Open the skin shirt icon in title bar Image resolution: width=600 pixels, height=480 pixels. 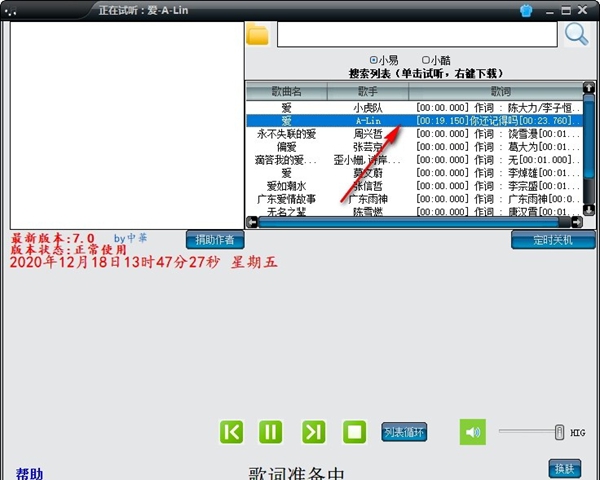(x=527, y=10)
